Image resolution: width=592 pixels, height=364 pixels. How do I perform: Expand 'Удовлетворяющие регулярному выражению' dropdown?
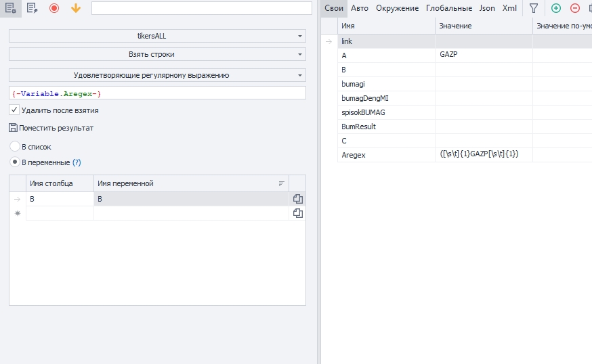tap(157, 75)
